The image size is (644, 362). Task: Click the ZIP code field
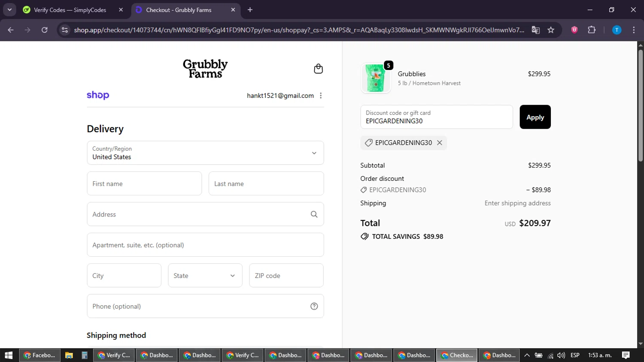[286, 276]
